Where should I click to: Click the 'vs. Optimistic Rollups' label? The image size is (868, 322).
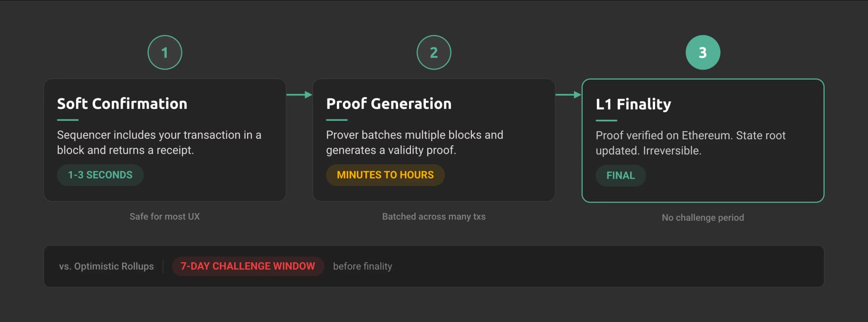click(106, 266)
